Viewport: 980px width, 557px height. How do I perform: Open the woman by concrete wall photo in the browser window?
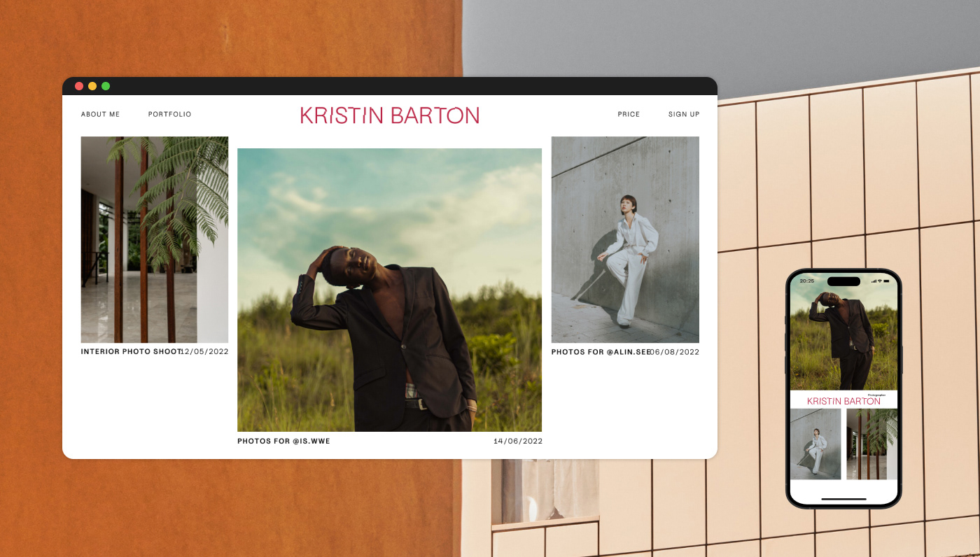pyautogui.click(x=625, y=239)
